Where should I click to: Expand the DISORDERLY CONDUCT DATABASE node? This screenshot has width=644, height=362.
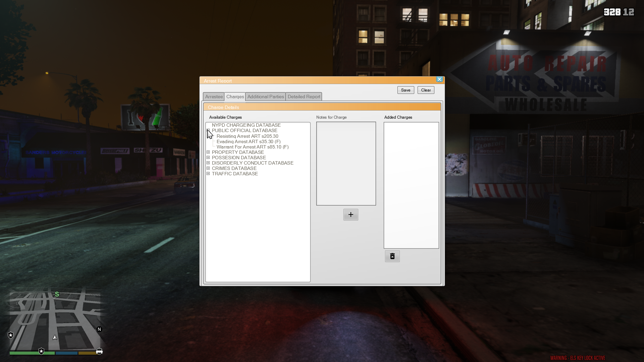click(208, 163)
